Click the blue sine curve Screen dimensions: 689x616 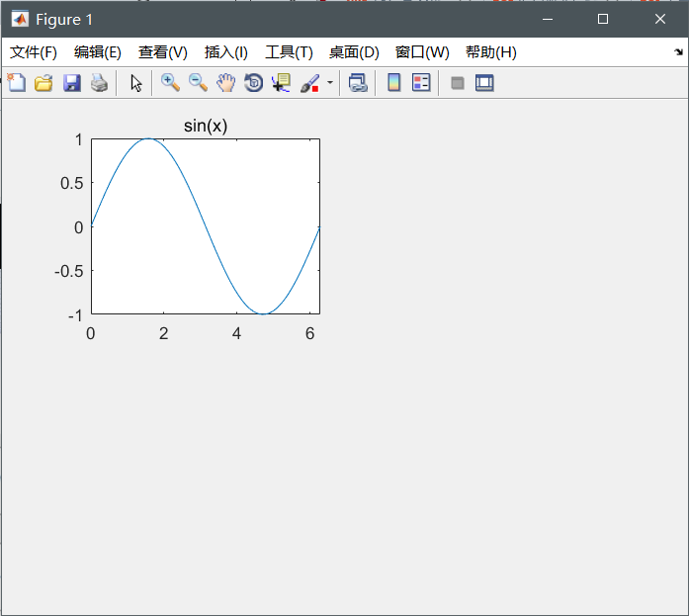click(206, 226)
